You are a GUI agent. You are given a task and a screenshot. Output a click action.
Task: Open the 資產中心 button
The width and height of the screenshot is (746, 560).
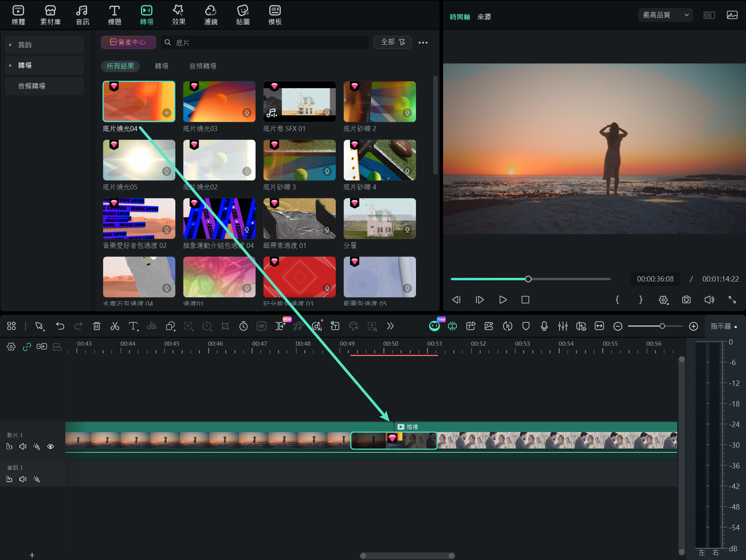[x=128, y=42]
